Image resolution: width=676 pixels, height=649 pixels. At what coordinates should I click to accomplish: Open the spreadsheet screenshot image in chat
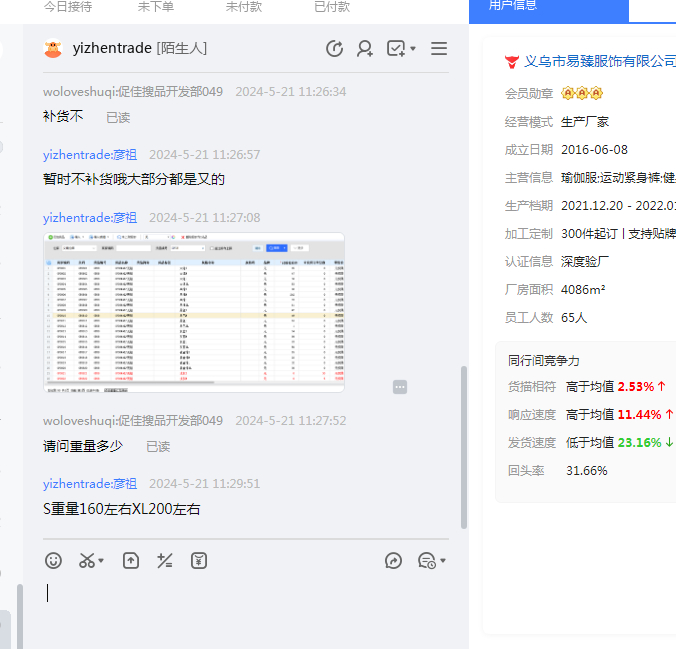coord(193,312)
